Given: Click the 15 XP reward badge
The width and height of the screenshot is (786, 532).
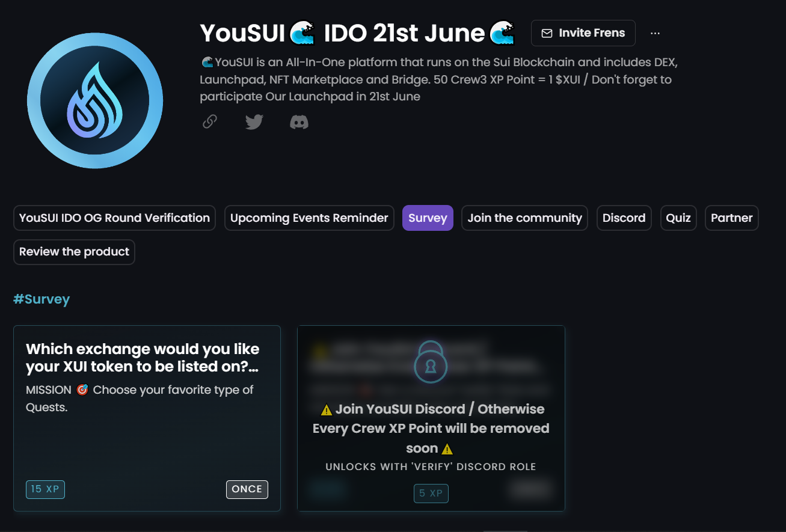Looking at the screenshot, I should pyautogui.click(x=45, y=489).
